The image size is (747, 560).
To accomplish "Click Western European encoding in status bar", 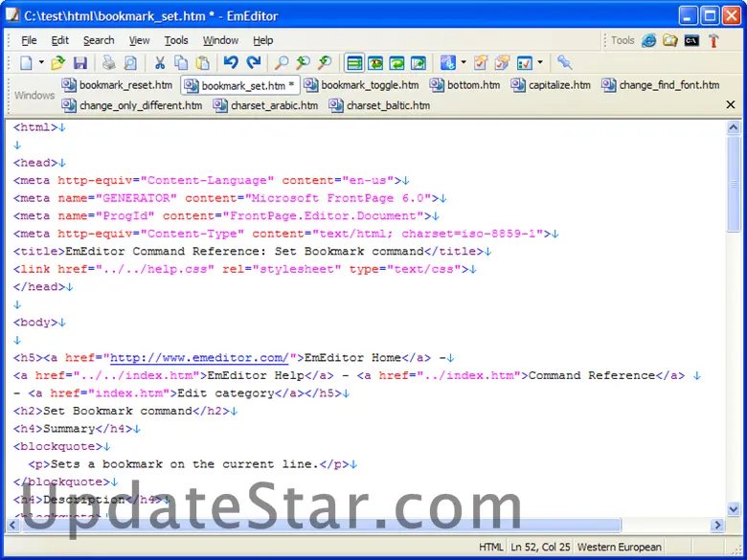I will click(x=619, y=548).
